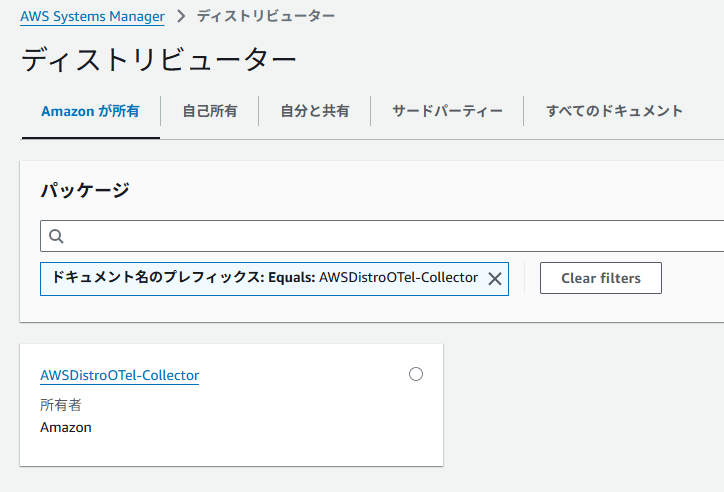Click inside the package search field
The image size is (724, 492).
pos(382,236)
